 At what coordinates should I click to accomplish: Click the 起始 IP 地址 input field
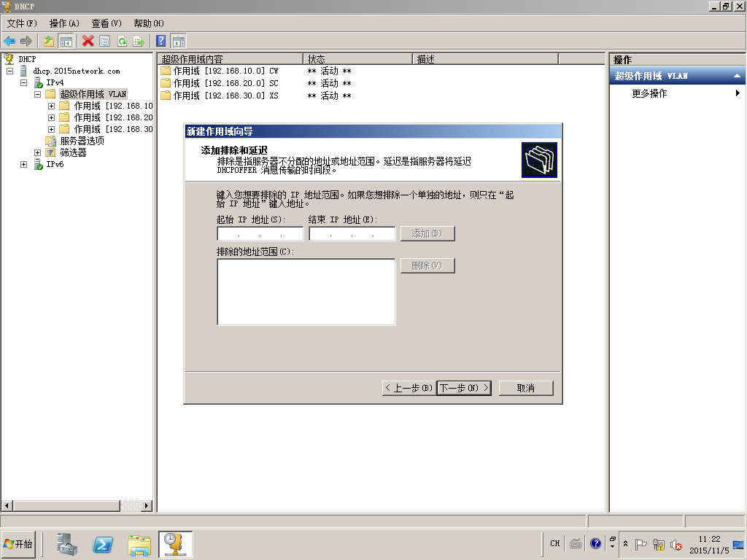click(x=260, y=234)
